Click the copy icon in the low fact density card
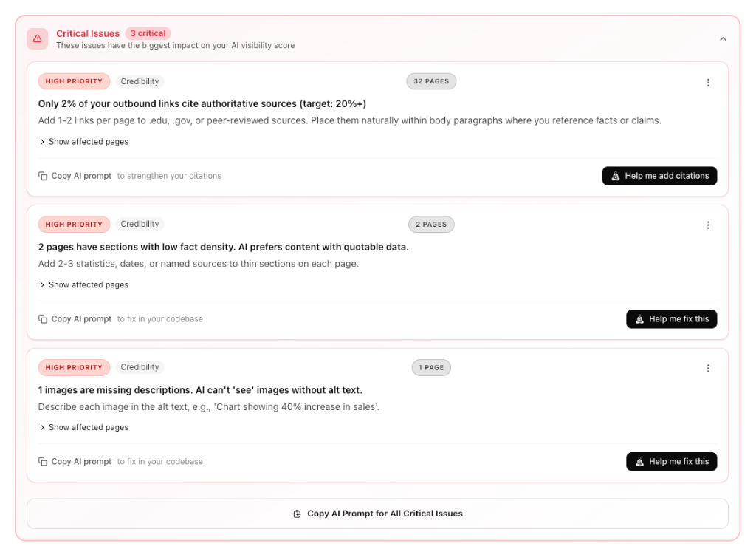Viewport: 756px width, 549px height. click(x=43, y=319)
